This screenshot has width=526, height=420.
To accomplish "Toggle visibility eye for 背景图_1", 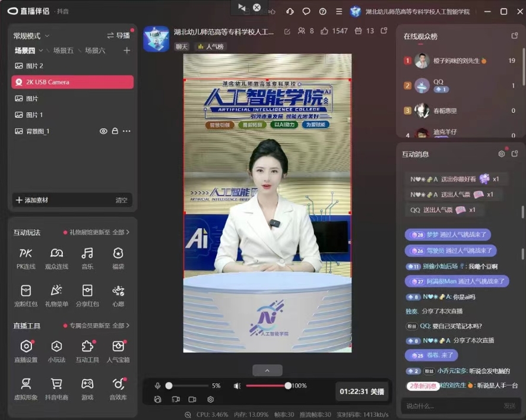I will click(103, 131).
